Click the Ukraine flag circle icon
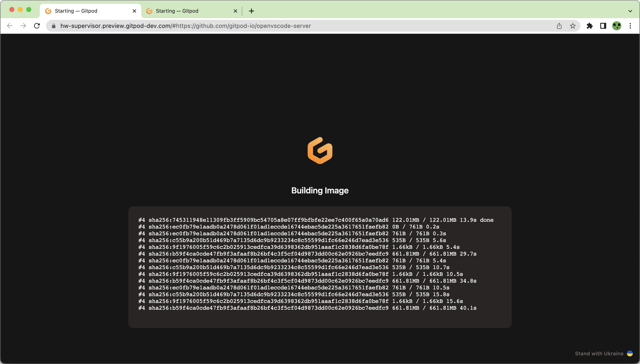 (x=630, y=353)
